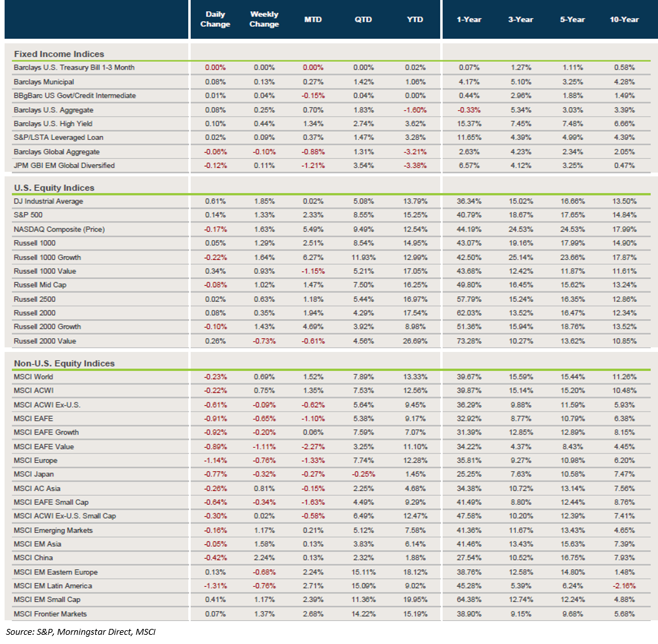
Task: Select the S&P 500 row label
Action: coord(28,215)
